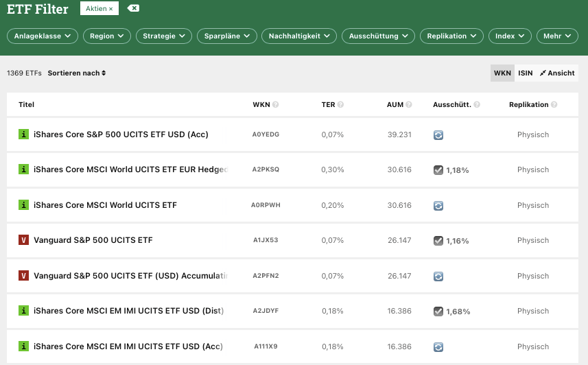Click WKN code A2PKSQ
The image size is (588, 365).
pos(266,169)
